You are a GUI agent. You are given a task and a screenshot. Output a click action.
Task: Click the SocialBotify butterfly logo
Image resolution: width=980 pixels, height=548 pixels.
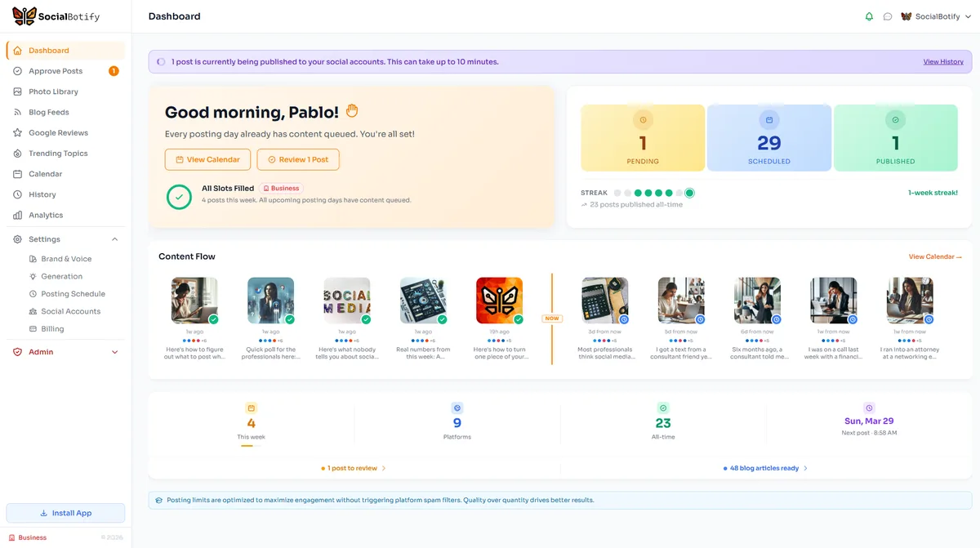[x=24, y=16]
